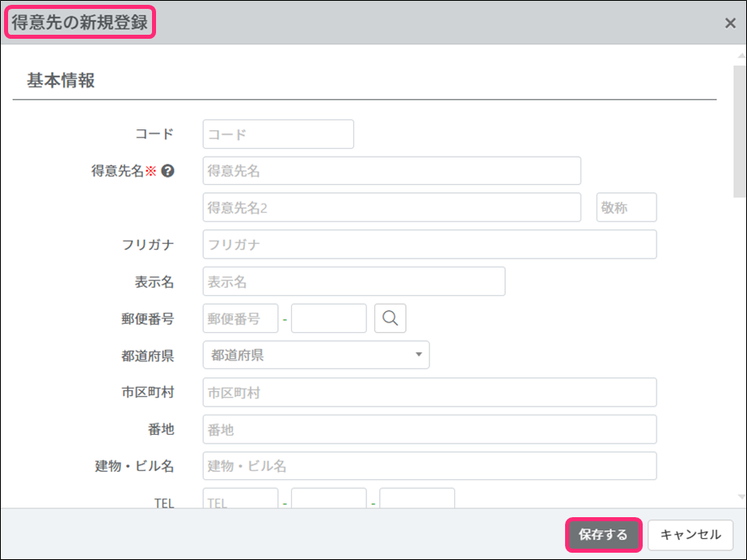Click the postal code search magnifier icon
747x560 pixels.
[x=390, y=318]
